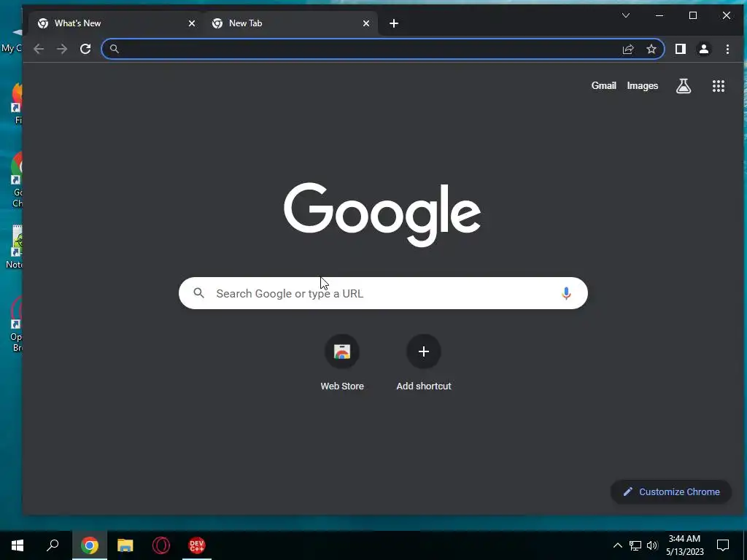Screen dimensions: 747x560
Task: Open Chrome's three-dot menu
Action: tap(727, 49)
